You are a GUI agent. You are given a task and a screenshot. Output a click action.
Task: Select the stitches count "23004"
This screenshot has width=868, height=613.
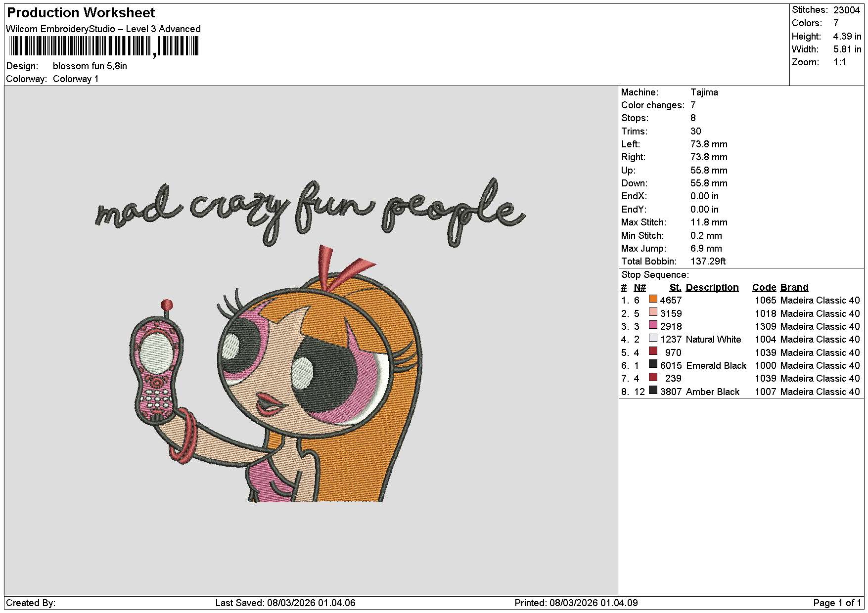(x=847, y=10)
